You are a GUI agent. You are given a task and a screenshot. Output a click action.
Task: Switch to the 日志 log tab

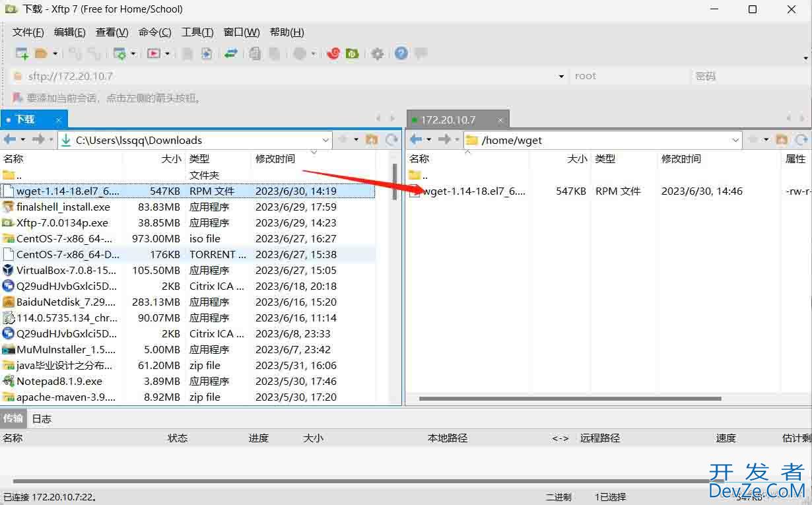point(42,419)
